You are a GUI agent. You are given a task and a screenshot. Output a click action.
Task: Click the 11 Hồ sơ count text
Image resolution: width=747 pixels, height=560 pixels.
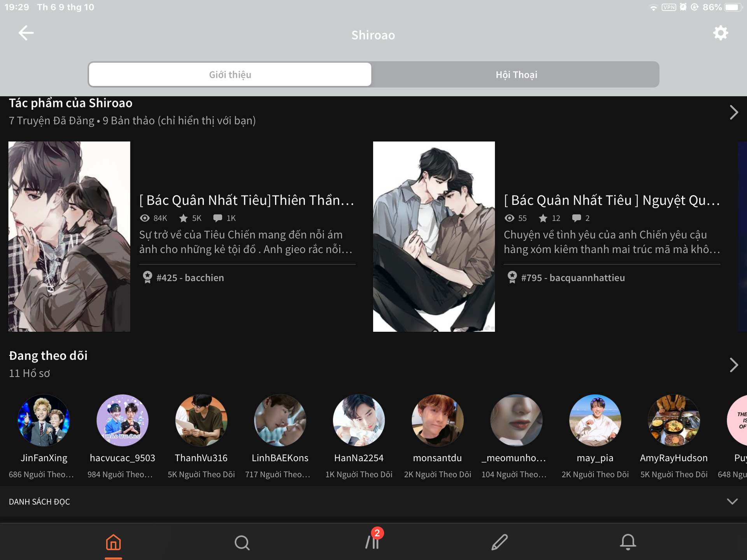(x=30, y=373)
